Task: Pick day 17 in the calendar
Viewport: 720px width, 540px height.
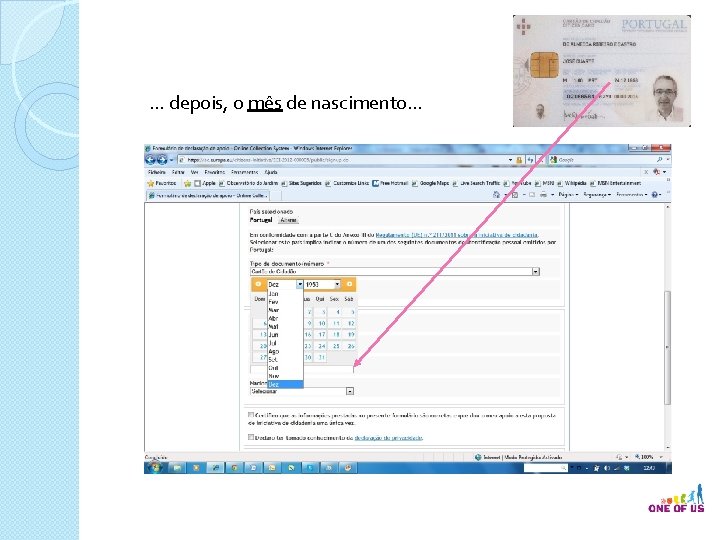Action: click(322, 334)
